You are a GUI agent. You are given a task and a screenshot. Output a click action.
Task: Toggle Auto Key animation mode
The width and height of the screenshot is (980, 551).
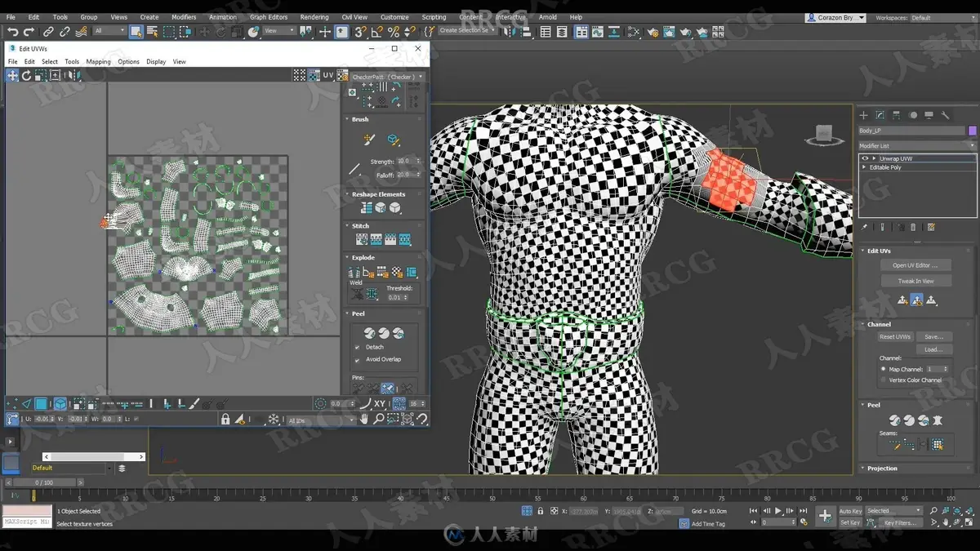[x=850, y=511]
